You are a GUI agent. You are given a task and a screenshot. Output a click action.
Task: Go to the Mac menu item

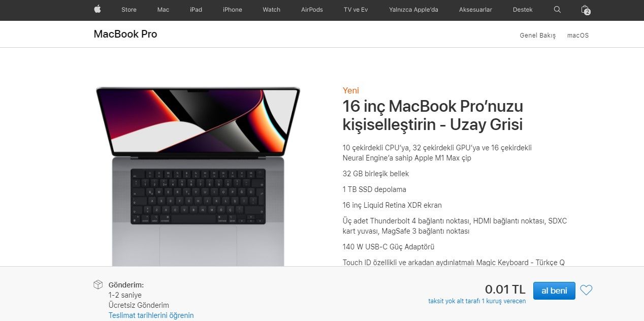tap(163, 10)
